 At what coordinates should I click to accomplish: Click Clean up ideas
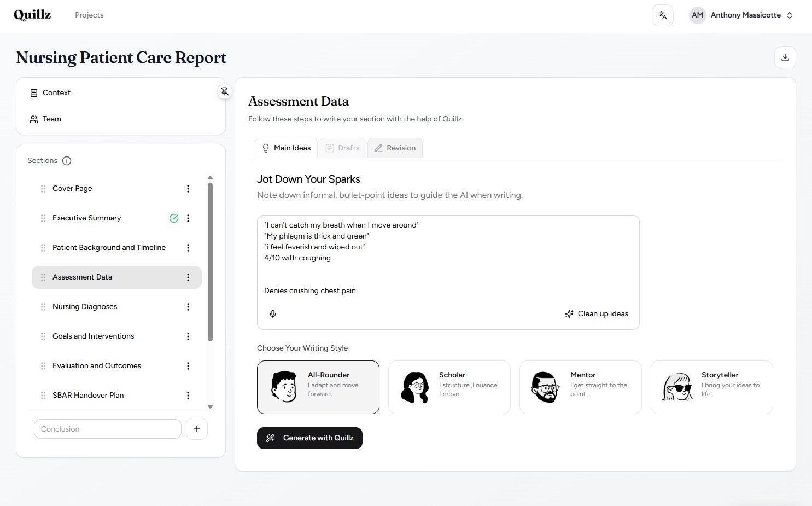click(x=597, y=313)
